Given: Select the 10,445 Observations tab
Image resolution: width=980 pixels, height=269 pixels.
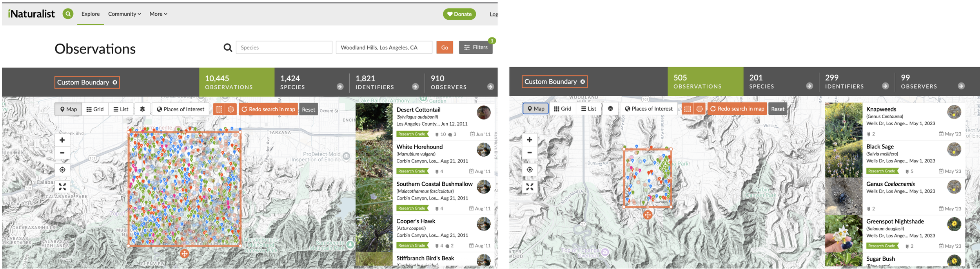Looking at the screenshot, I should [x=236, y=82].
